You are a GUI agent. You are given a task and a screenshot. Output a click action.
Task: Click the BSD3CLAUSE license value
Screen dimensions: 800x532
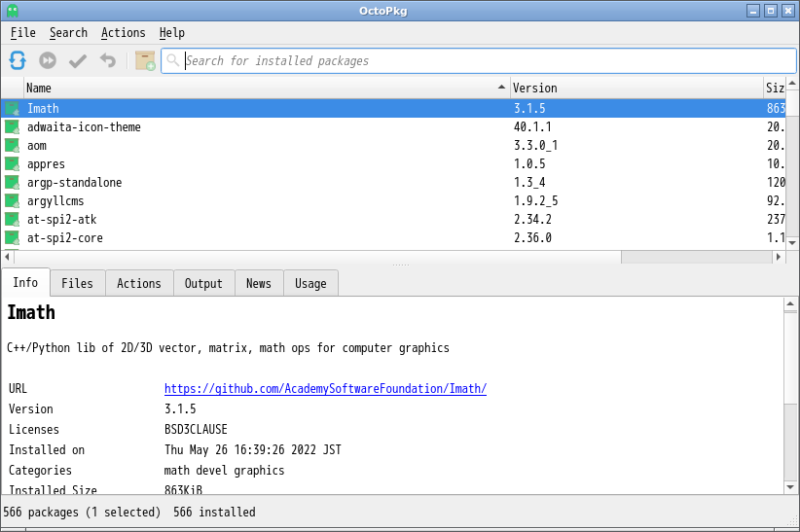(x=196, y=430)
